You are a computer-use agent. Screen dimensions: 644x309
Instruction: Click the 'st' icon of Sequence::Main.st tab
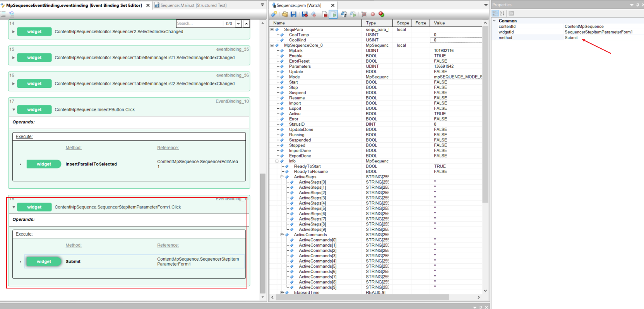pyautogui.click(x=157, y=5)
